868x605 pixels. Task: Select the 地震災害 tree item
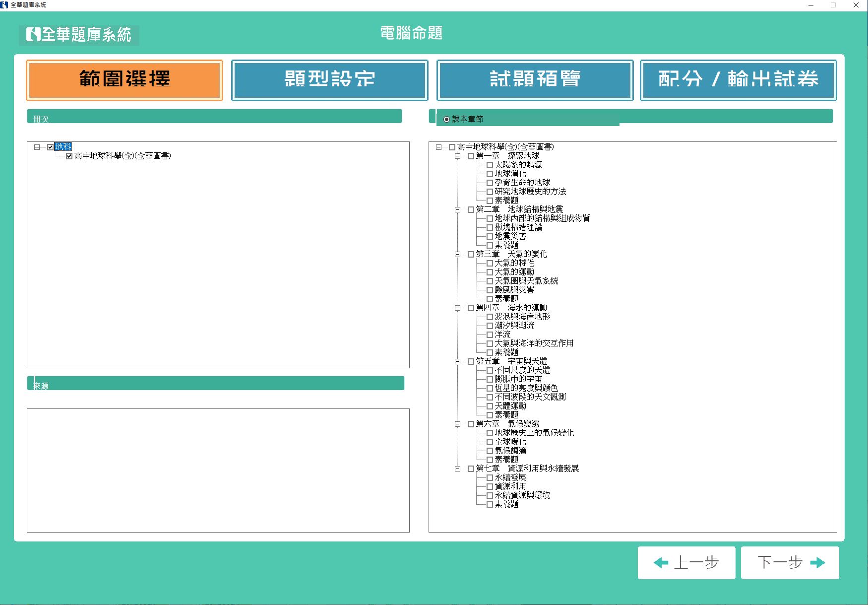510,236
